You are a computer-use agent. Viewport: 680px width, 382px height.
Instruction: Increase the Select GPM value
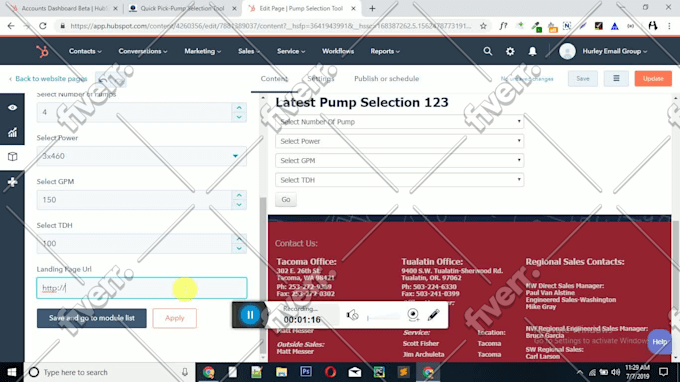tap(239, 195)
